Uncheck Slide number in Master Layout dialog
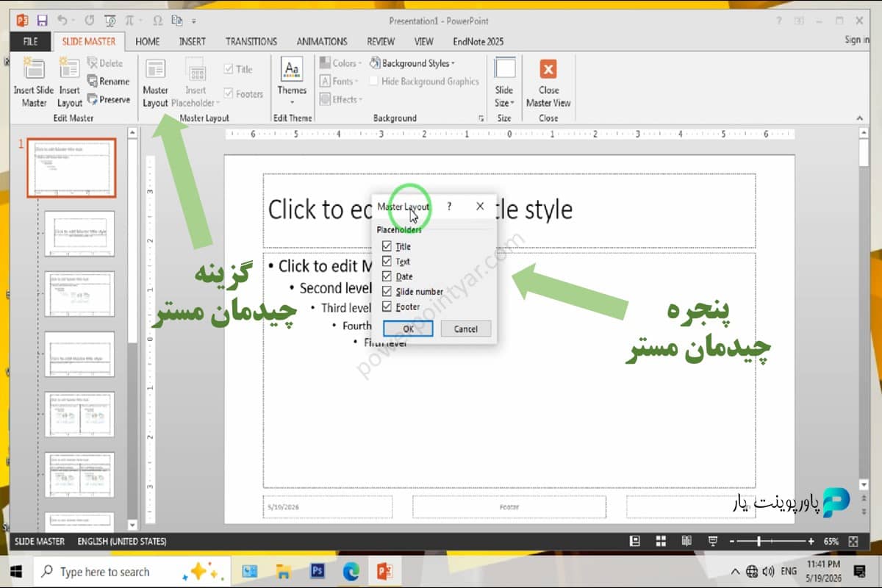 coord(387,291)
